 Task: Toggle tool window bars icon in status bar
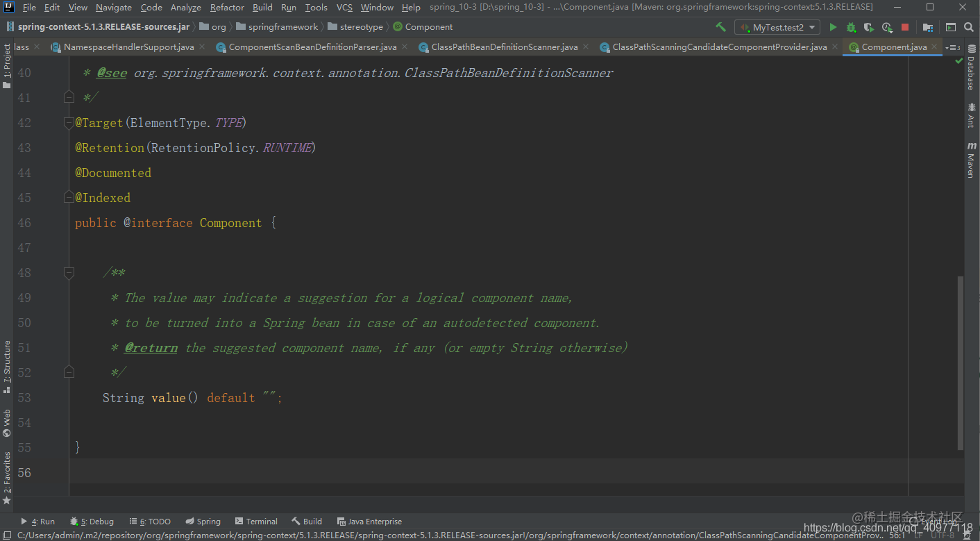point(7,535)
